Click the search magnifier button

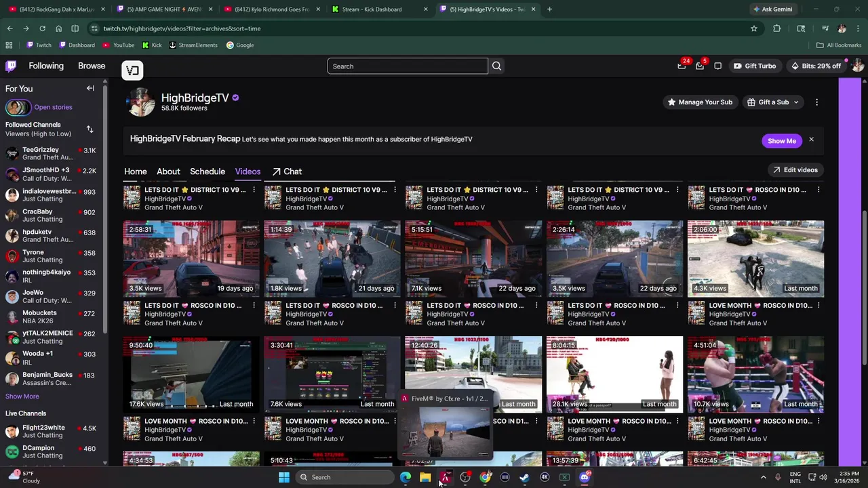[496, 66]
